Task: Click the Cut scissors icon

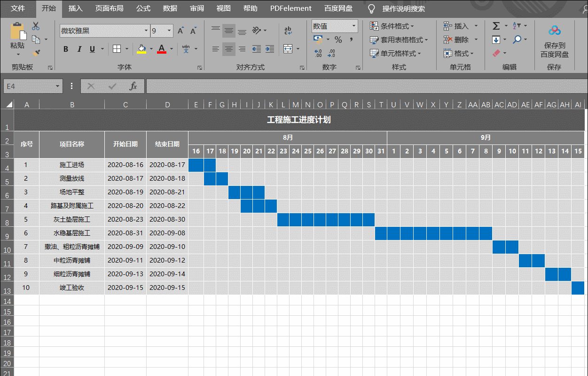Action: pos(36,26)
